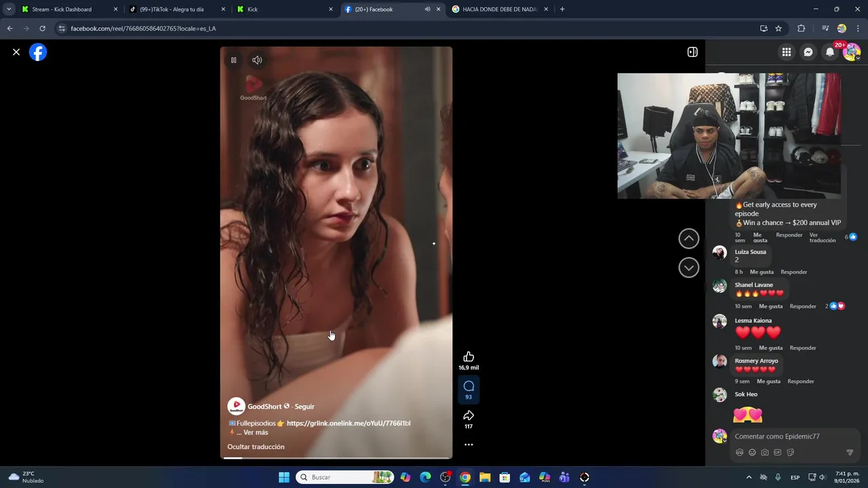This screenshot has height=488, width=868.
Task: Open weather widget 23°C Nublado
Action: [x=26, y=477]
